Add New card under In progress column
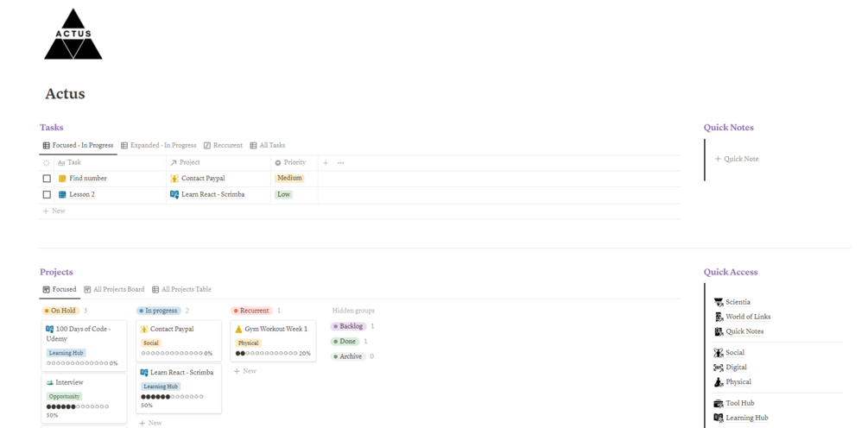Screen dimensions: 868x428 (150, 423)
